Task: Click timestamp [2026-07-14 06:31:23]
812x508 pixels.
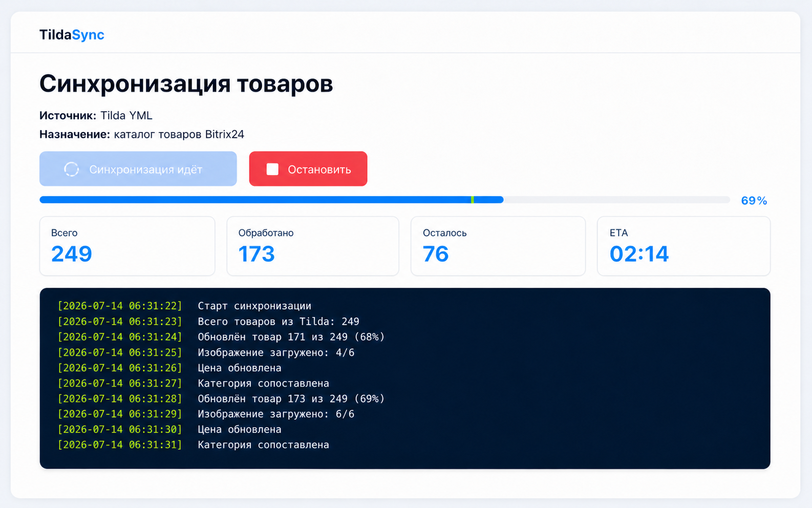Action: click(120, 322)
